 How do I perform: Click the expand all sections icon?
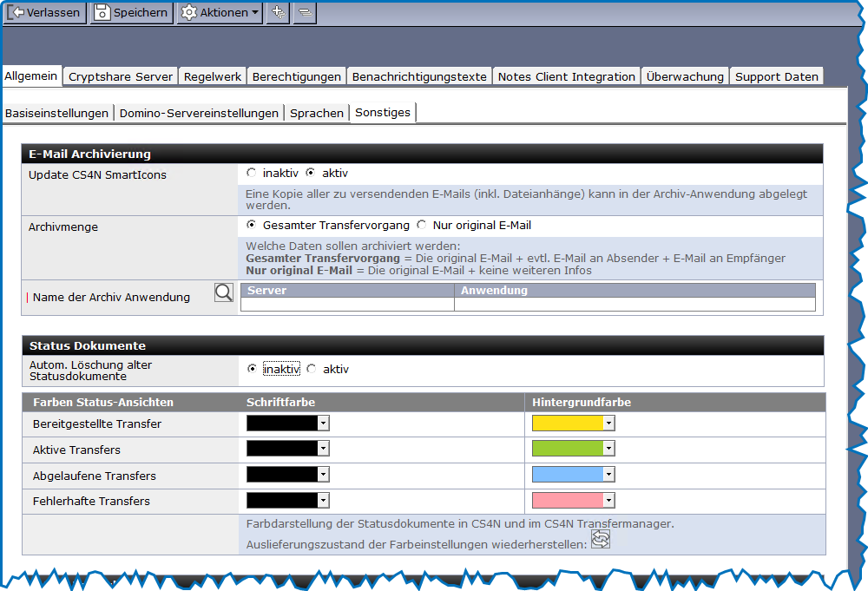[278, 12]
